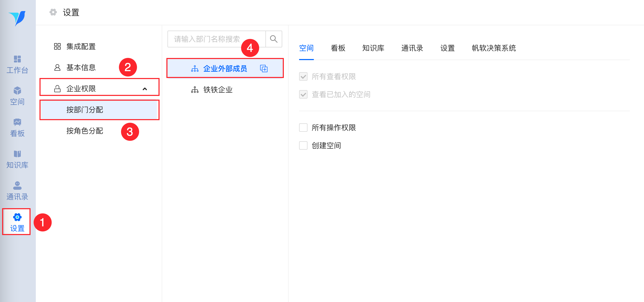The height and width of the screenshot is (302, 644).
Task: Open 按角色分配 role assignment
Action: (x=85, y=131)
